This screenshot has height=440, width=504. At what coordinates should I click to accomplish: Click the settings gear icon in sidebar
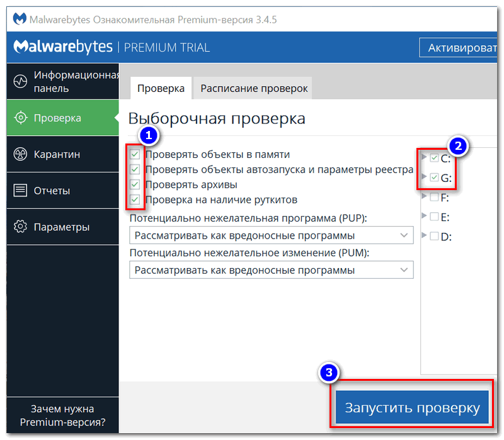point(20,227)
